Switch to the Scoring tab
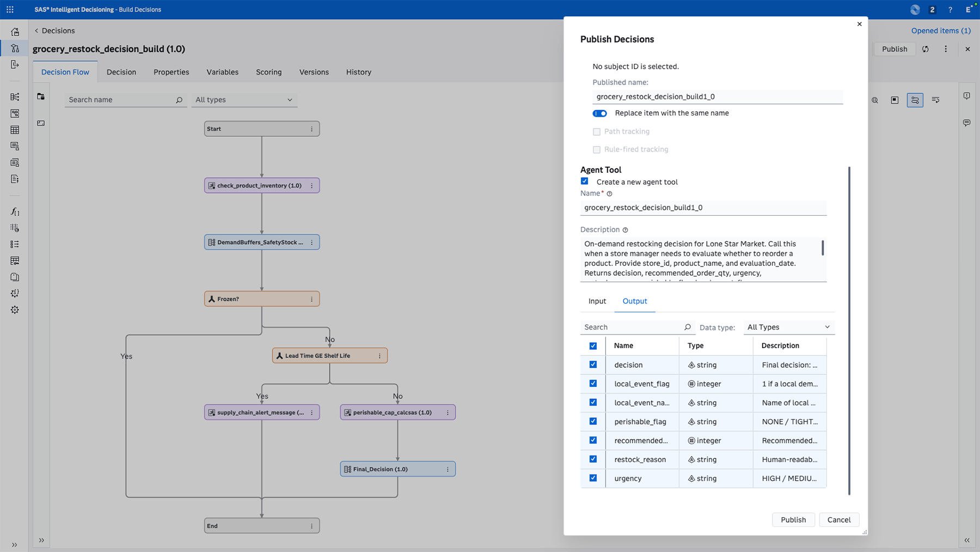This screenshot has width=980, height=552. click(x=268, y=71)
